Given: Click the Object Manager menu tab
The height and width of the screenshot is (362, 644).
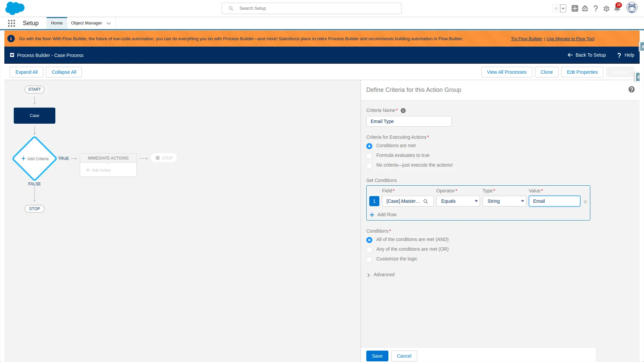Looking at the screenshot, I should [x=86, y=23].
